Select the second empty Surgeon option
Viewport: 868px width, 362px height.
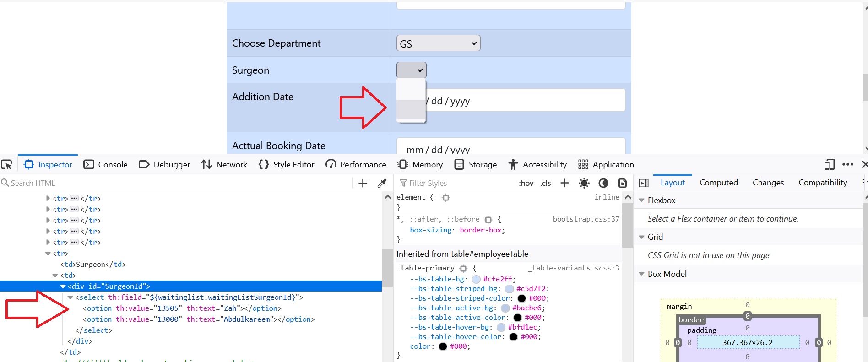tap(411, 110)
